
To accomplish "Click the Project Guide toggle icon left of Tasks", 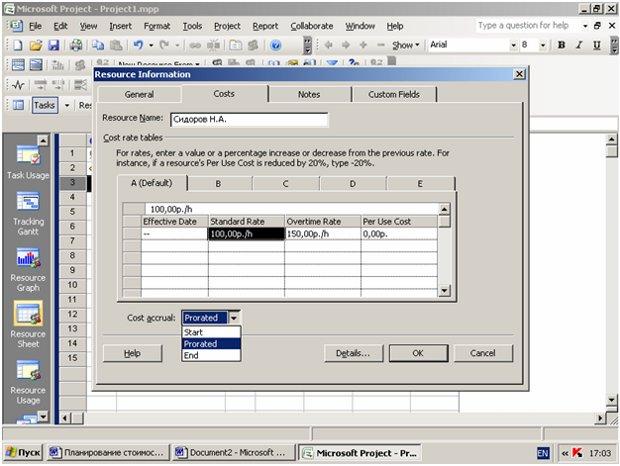I will click(x=18, y=105).
